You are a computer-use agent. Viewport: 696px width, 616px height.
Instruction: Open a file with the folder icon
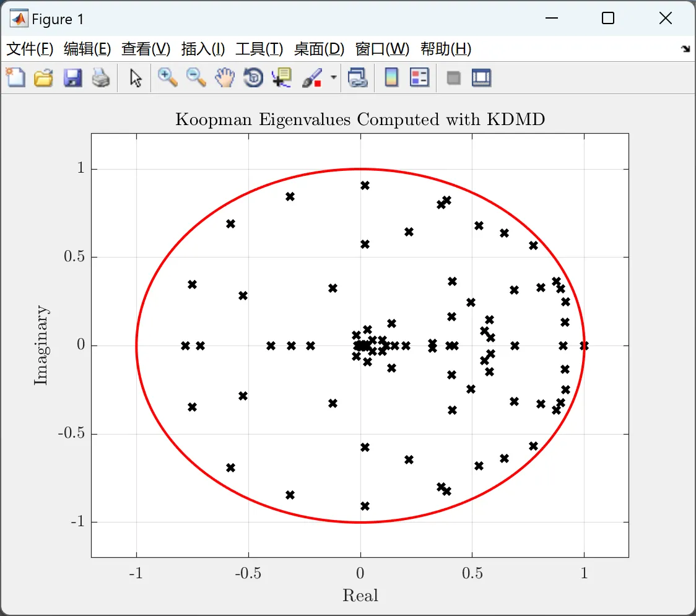coord(43,77)
